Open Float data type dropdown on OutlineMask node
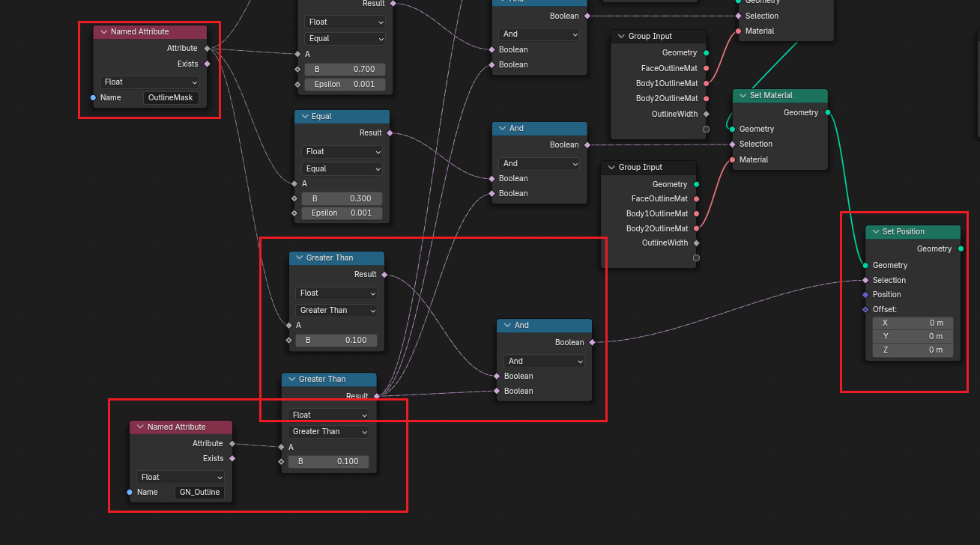Screen dimensions: 980x545 click(150, 82)
